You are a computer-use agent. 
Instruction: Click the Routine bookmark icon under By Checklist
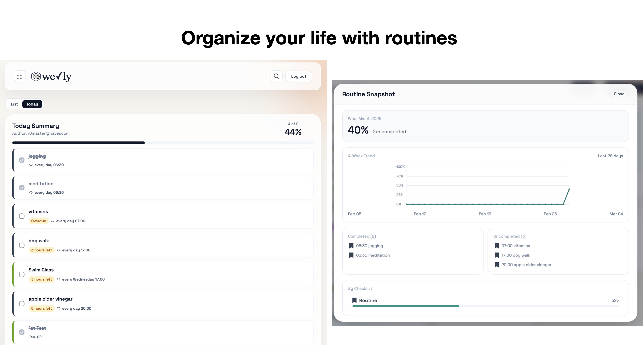tap(355, 300)
